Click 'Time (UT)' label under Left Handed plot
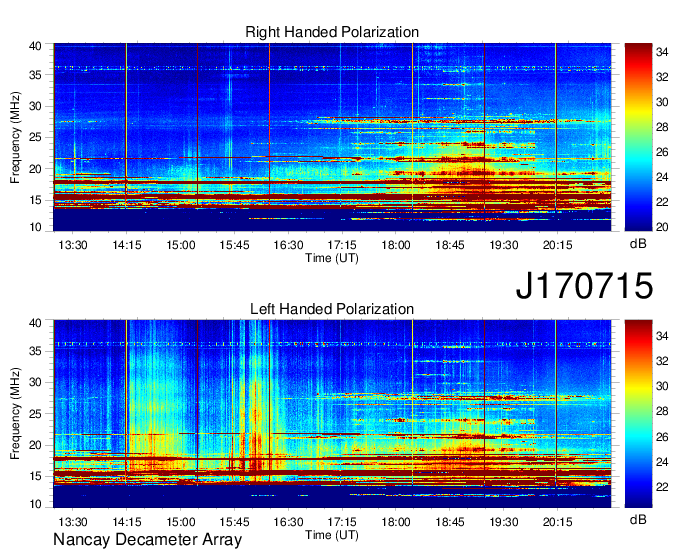 click(x=332, y=535)
